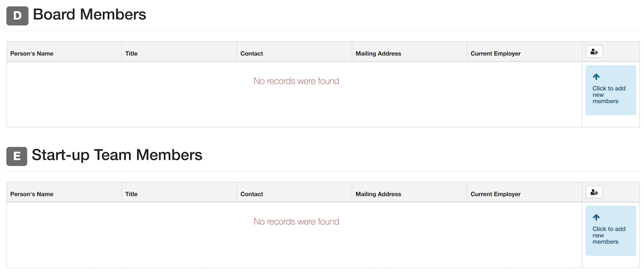This screenshot has width=644, height=276.
Task: Click add-person icon in Board Members table
Action: pos(594,51)
